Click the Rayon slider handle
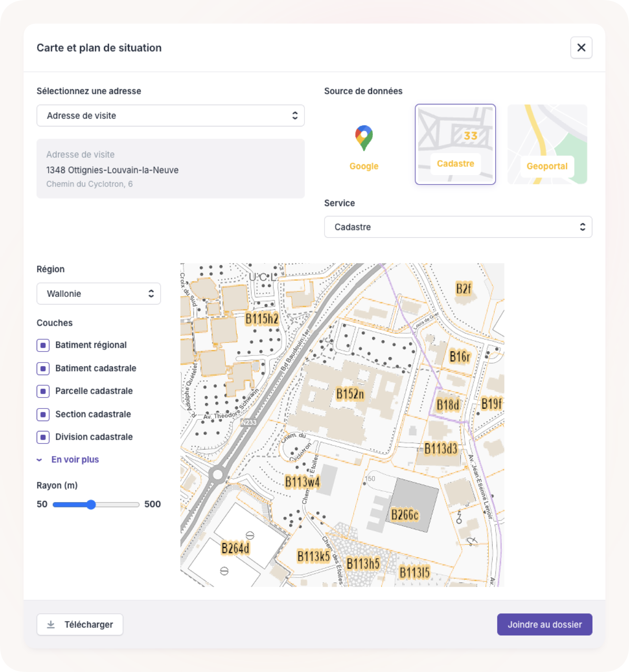629x672 pixels. (91, 505)
